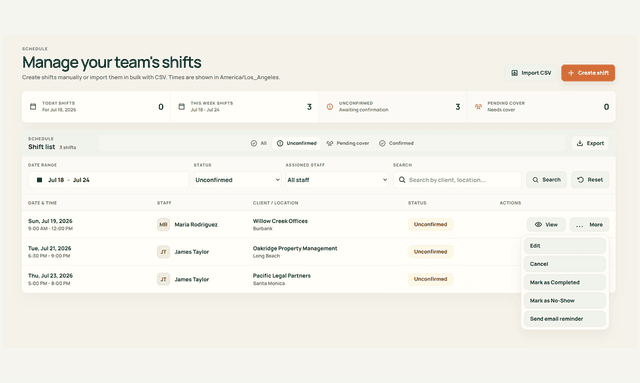This screenshot has height=383, width=640.
Task: Click Willow Creek Offices client name
Action: point(280,221)
